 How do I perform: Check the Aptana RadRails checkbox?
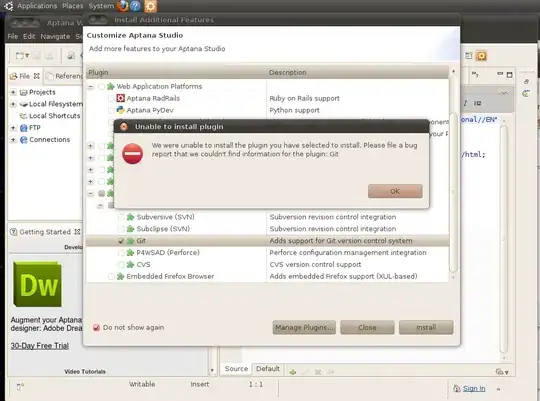(x=111, y=99)
